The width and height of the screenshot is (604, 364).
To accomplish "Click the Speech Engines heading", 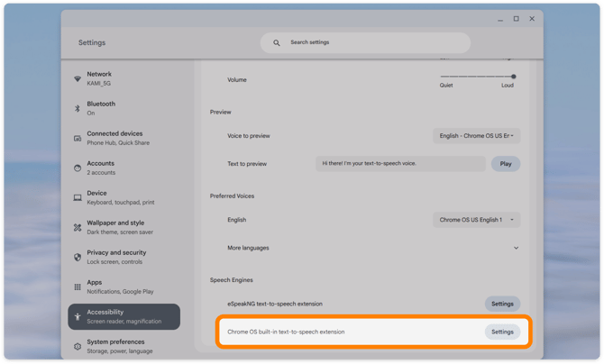I will pos(231,280).
